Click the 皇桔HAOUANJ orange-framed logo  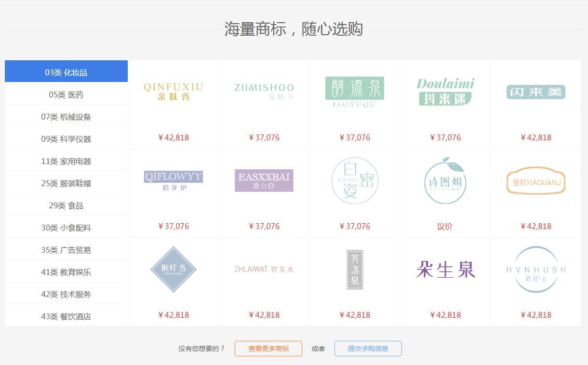point(536,180)
